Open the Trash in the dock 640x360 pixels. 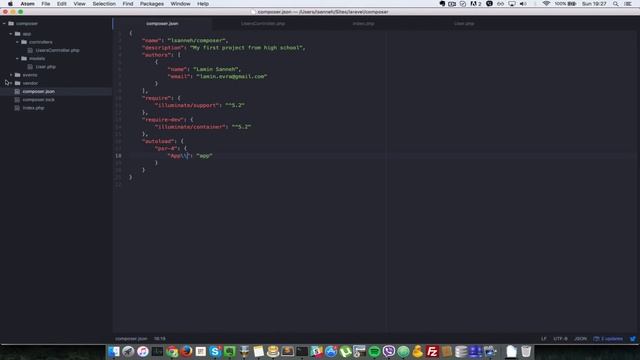coord(526,351)
